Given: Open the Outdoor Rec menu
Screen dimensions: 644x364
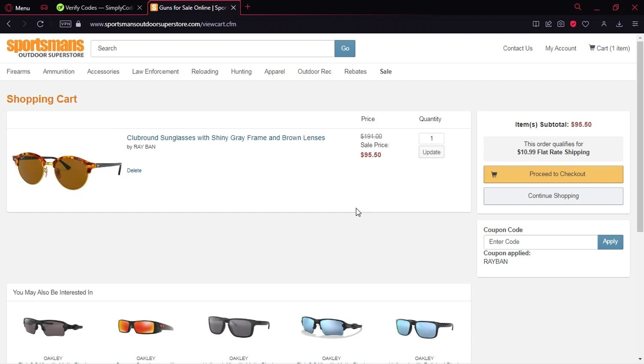Looking at the screenshot, I should 315,71.
